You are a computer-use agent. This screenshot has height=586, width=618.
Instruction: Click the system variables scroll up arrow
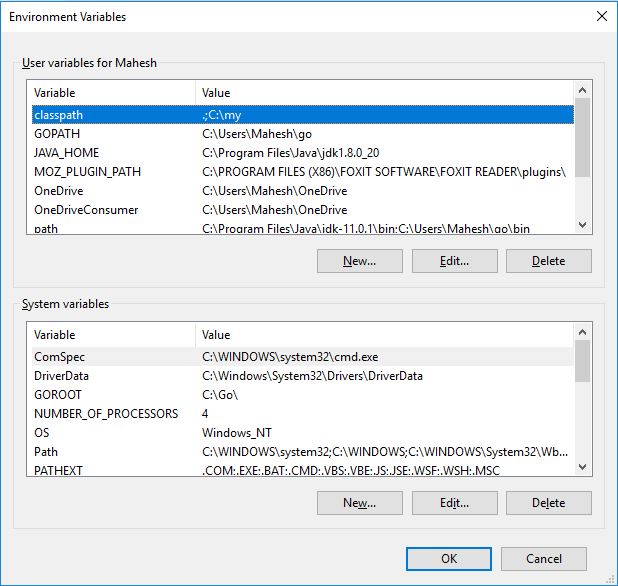point(583,332)
